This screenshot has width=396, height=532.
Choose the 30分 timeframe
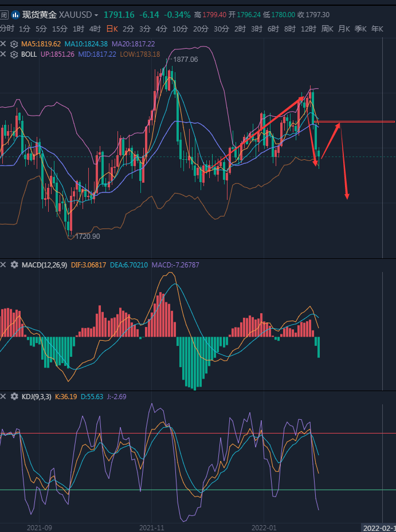coord(221,29)
